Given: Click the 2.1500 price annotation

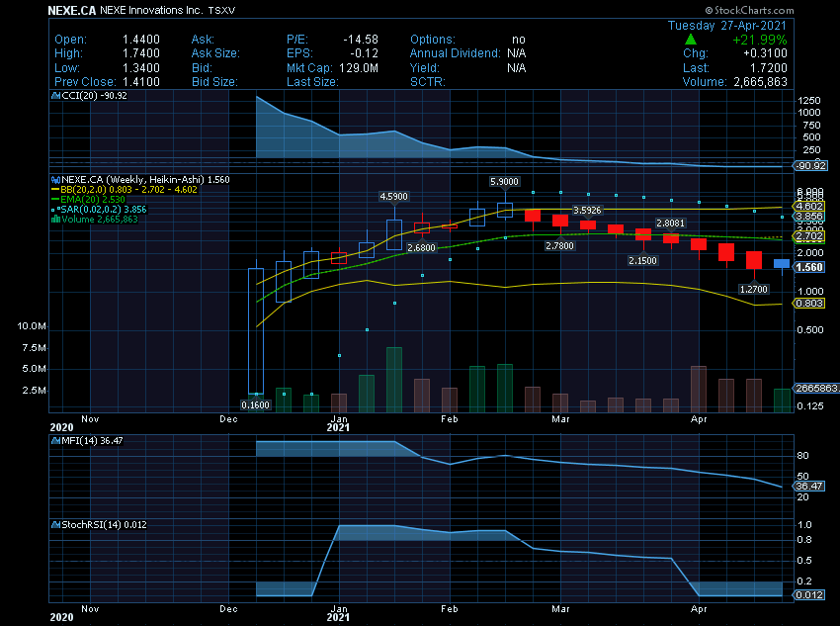Looking at the screenshot, I should pos(642,261).
